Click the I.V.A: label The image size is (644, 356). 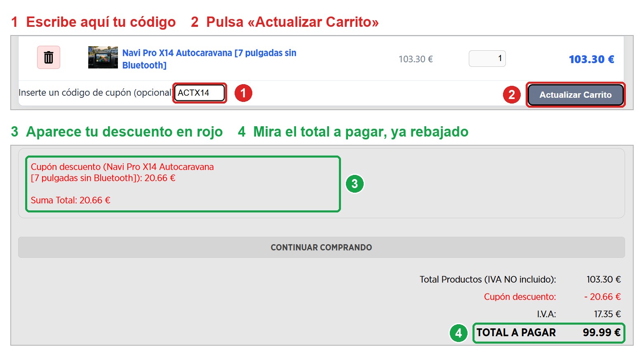tap(546, 314)
